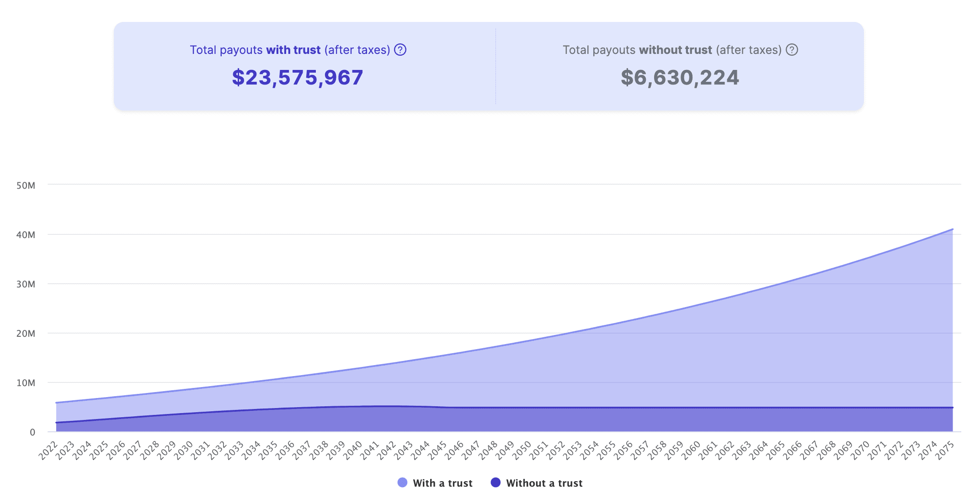Click the 30M y-axis label
980x499 pixels.
[x=26, y=284]
